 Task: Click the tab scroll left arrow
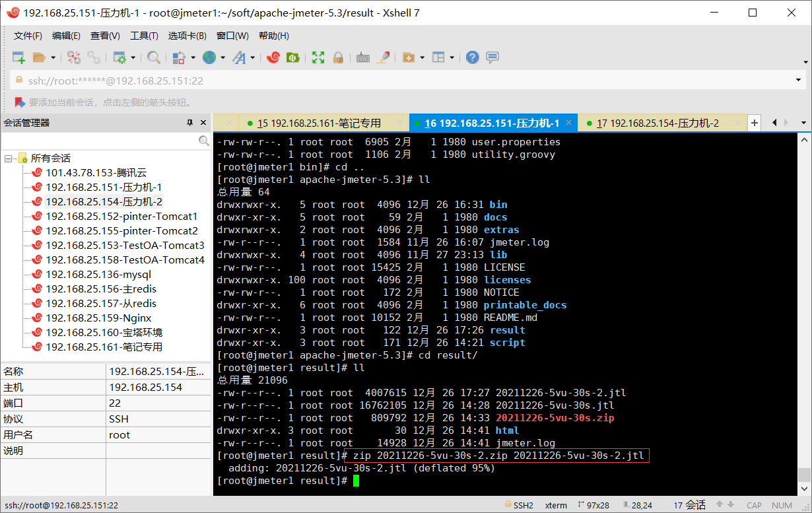coord(774,123)
